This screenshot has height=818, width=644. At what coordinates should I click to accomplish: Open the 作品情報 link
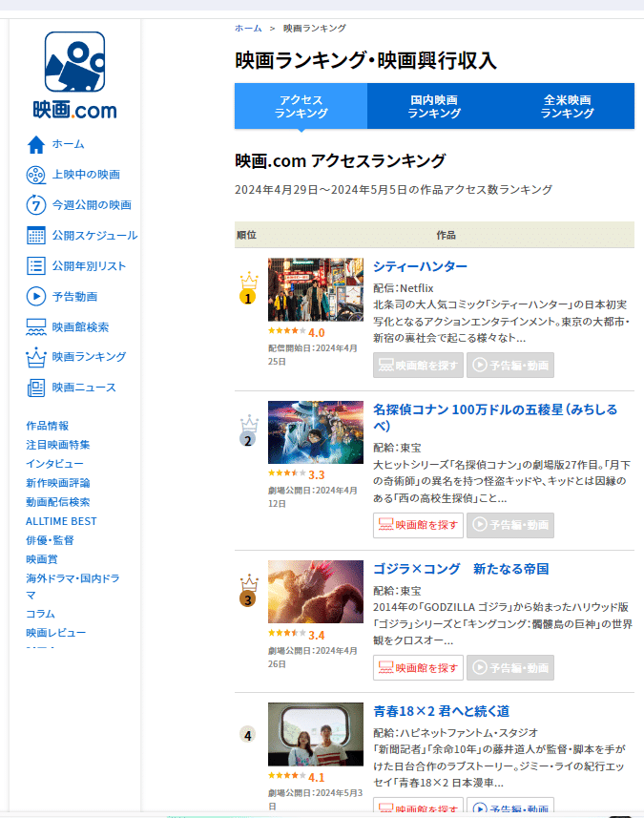tap(48, 426)
